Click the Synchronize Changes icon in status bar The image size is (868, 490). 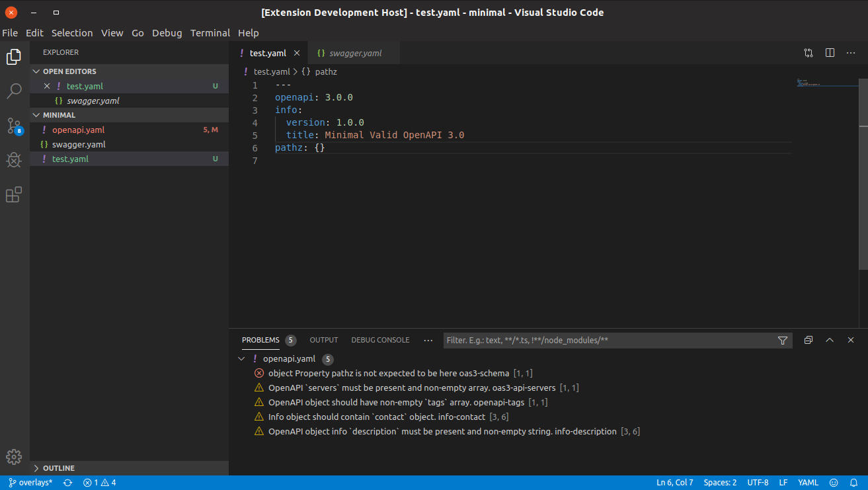(67, 483)
